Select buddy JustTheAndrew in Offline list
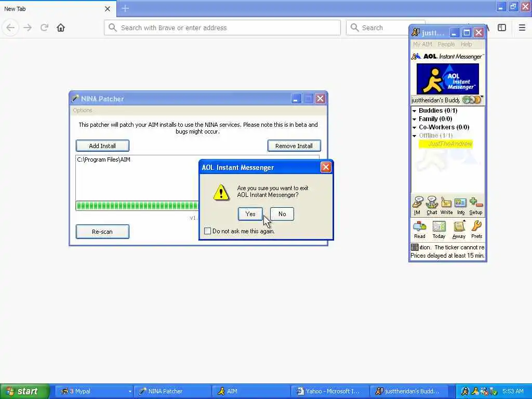Screen dimensions: 532x399 pos(446,144)
